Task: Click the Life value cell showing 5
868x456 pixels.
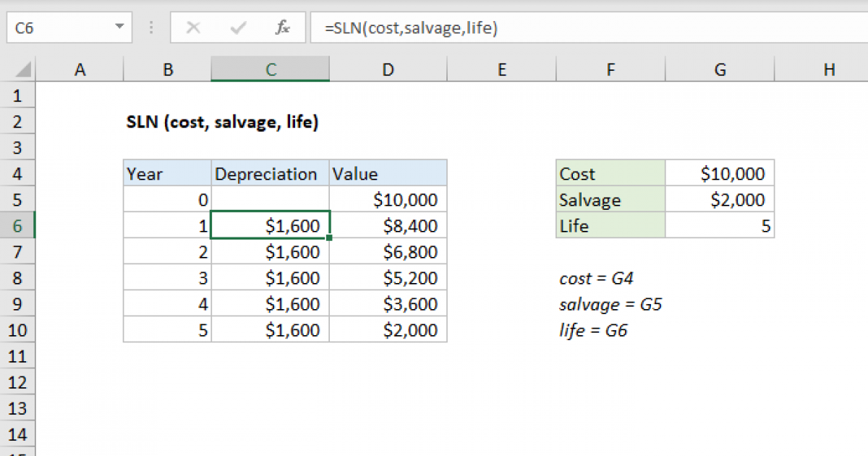Action: tap(720, 225)
